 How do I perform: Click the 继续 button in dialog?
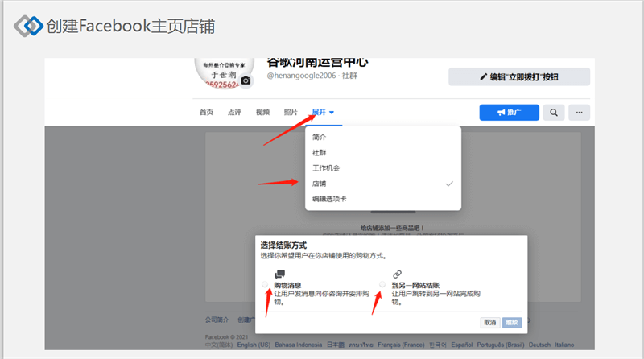512,323
